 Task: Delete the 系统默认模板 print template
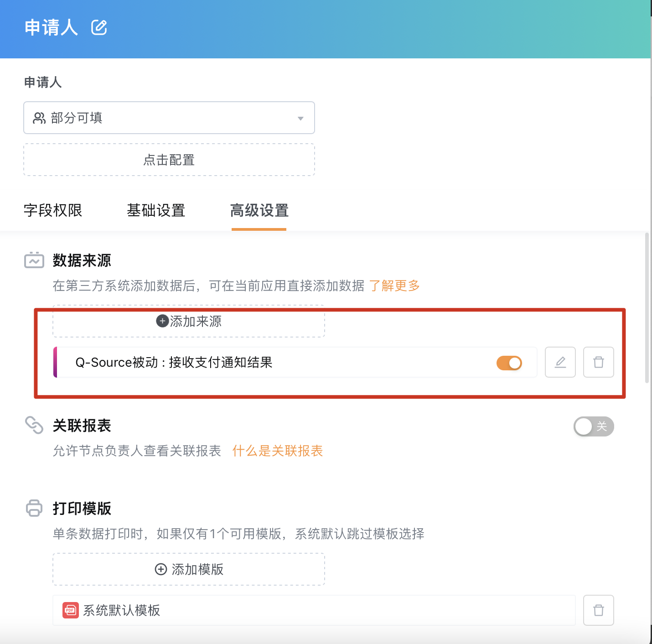[x=599, y=610]
